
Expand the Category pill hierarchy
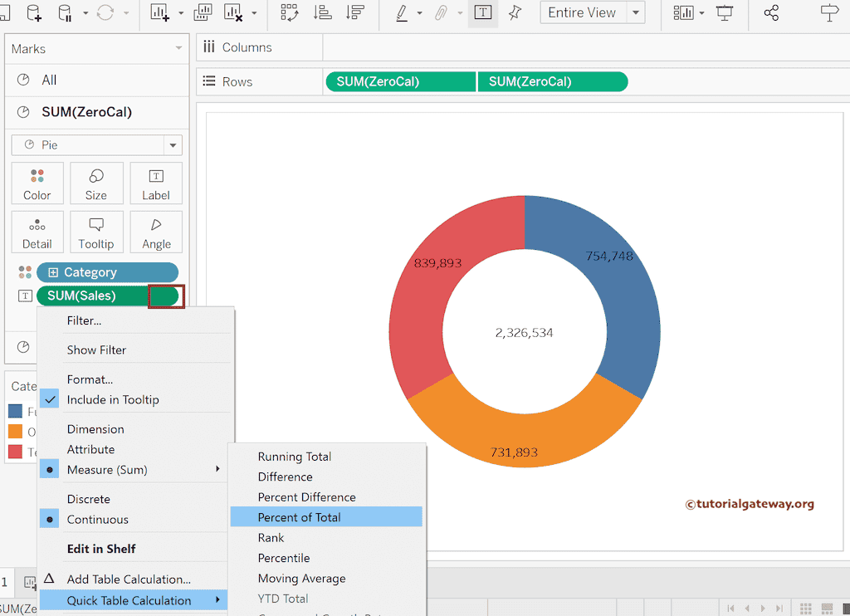point(53,272)
